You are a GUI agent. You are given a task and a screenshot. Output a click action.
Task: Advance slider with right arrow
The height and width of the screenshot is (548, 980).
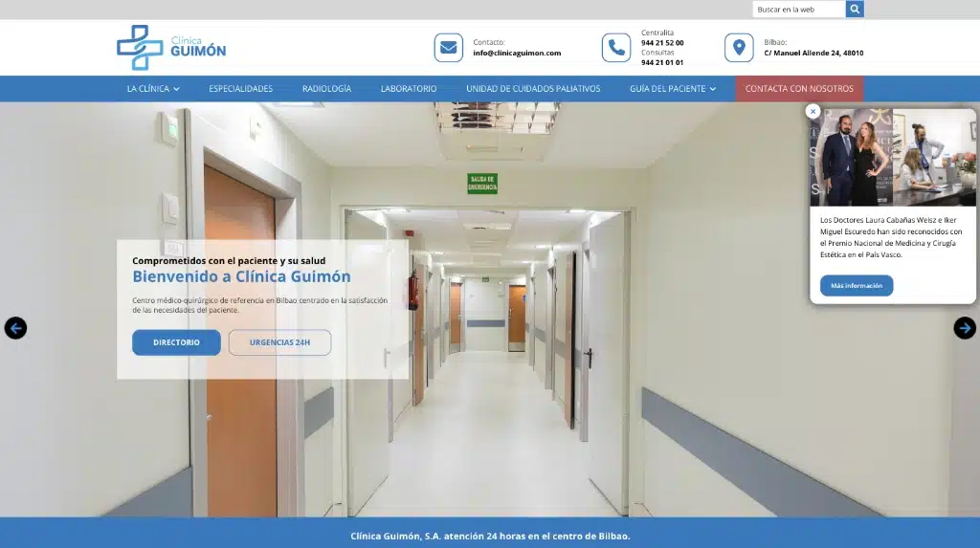(x=965, y=328)
